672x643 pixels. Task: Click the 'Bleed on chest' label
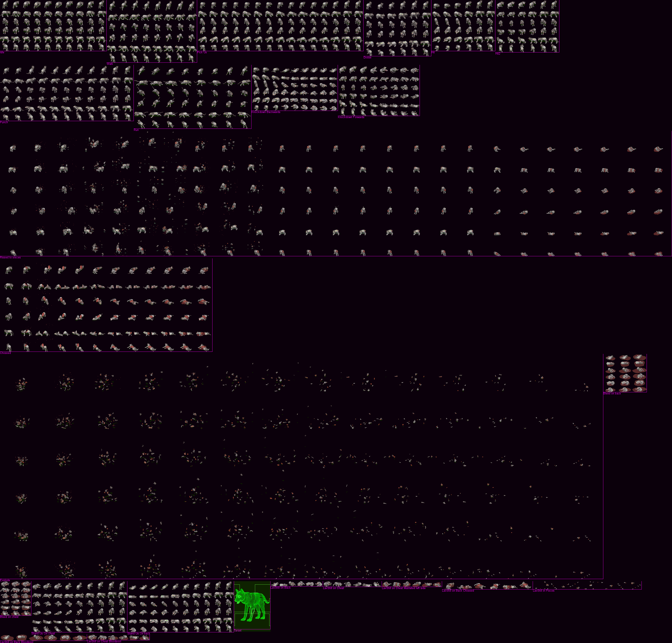click(9, 617)
